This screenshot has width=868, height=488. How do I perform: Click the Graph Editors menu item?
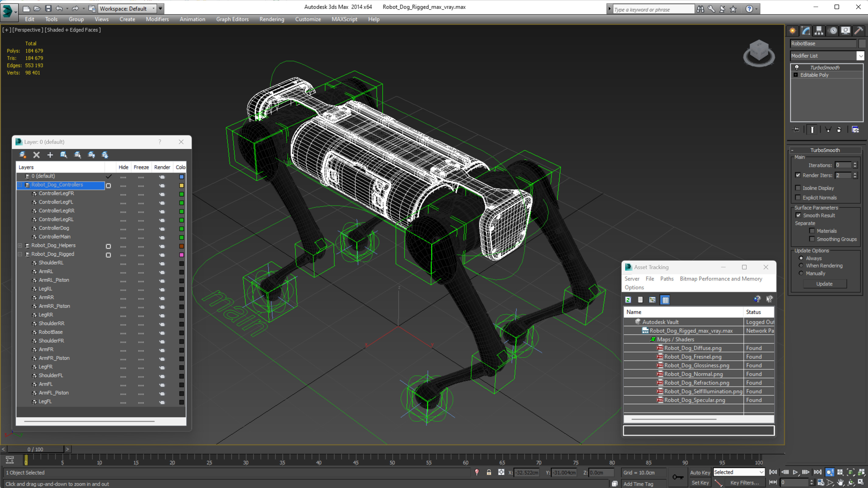[x=232, y=19]
